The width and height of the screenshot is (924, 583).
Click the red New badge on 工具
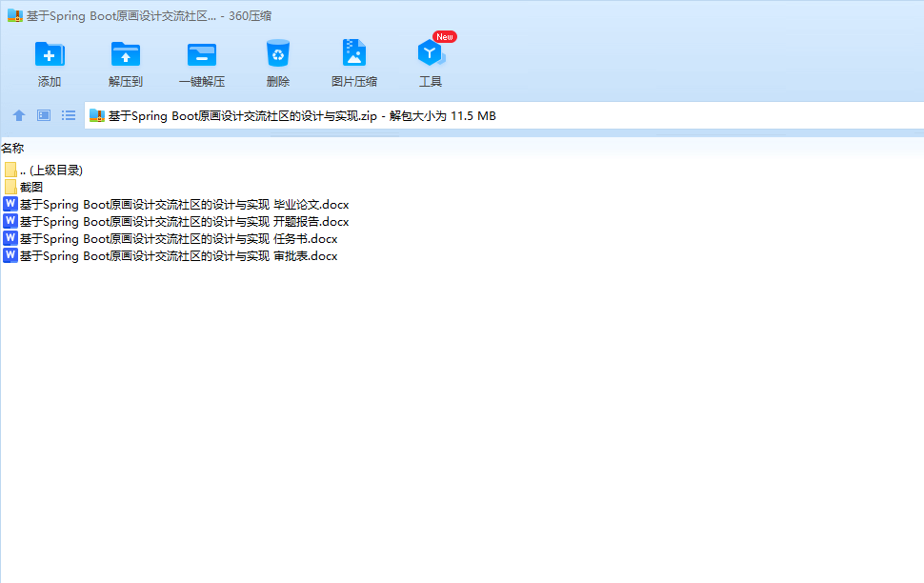click(x=445, y=36)
